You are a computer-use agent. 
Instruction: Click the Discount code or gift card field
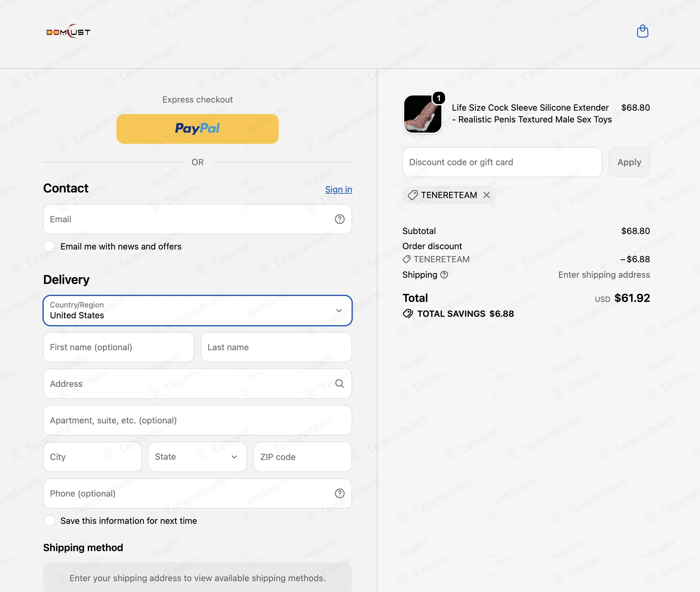click(502, 162)
